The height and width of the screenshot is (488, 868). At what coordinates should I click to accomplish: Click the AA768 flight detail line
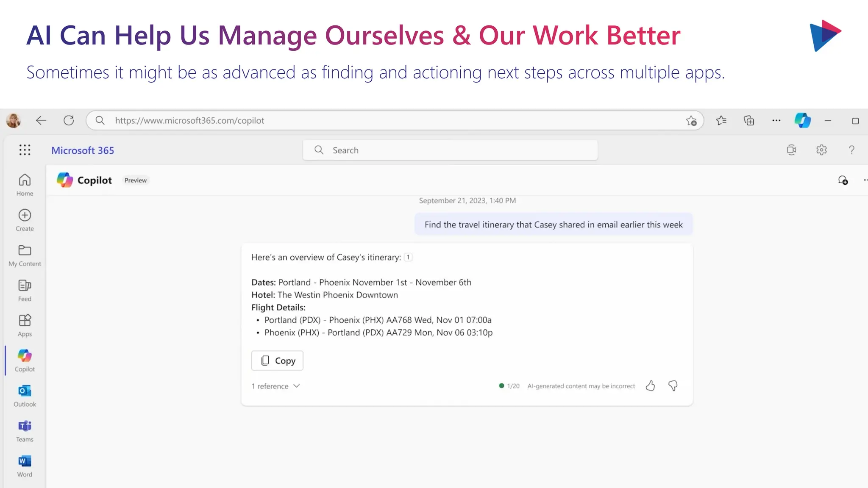point(378,320)
